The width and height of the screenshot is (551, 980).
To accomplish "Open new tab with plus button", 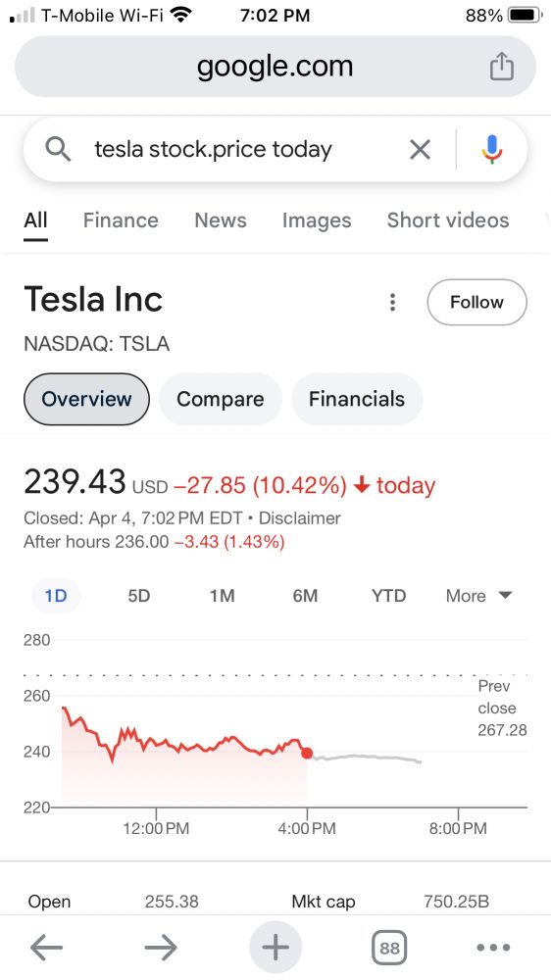I will point(275,948).
